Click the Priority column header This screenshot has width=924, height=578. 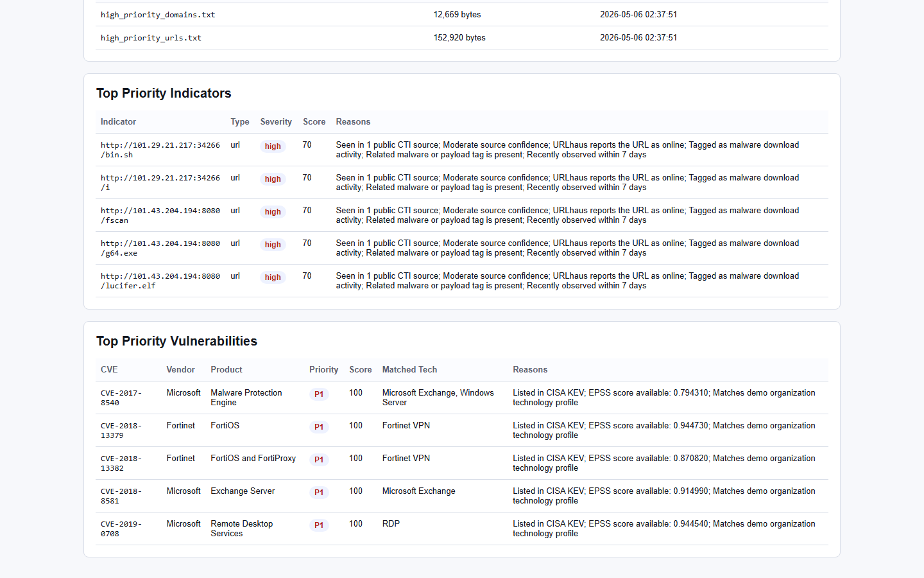point(323,370)
